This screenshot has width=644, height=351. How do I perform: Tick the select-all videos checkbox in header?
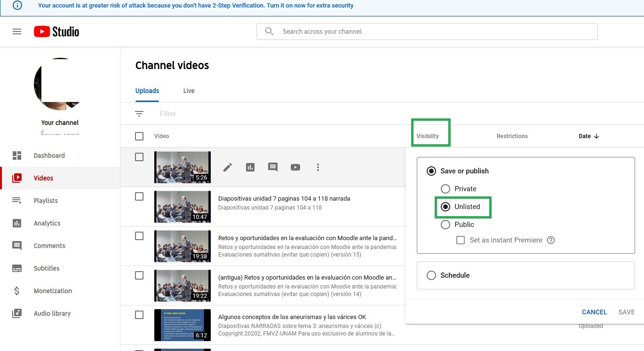tap(139, 136)
